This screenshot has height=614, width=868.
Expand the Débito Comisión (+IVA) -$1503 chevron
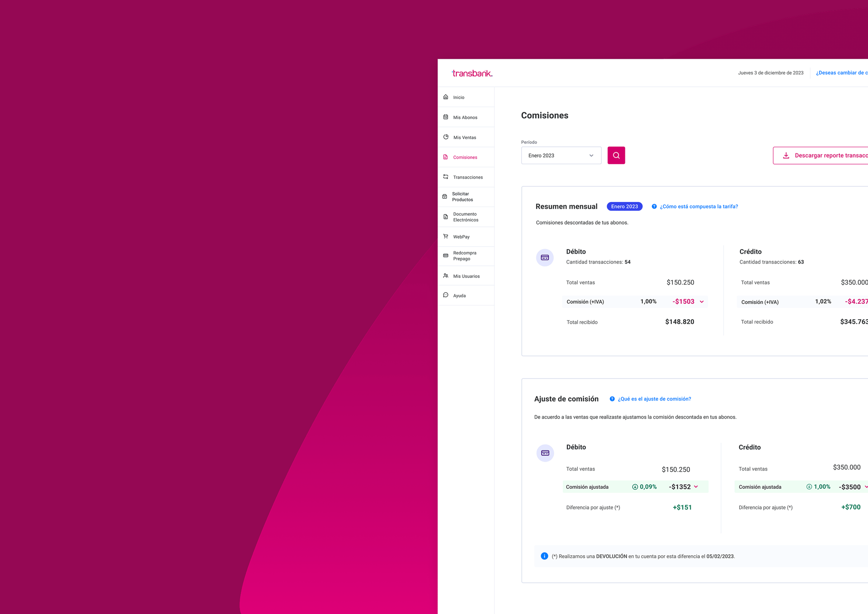pyautogui.click(x=702, y=302)
